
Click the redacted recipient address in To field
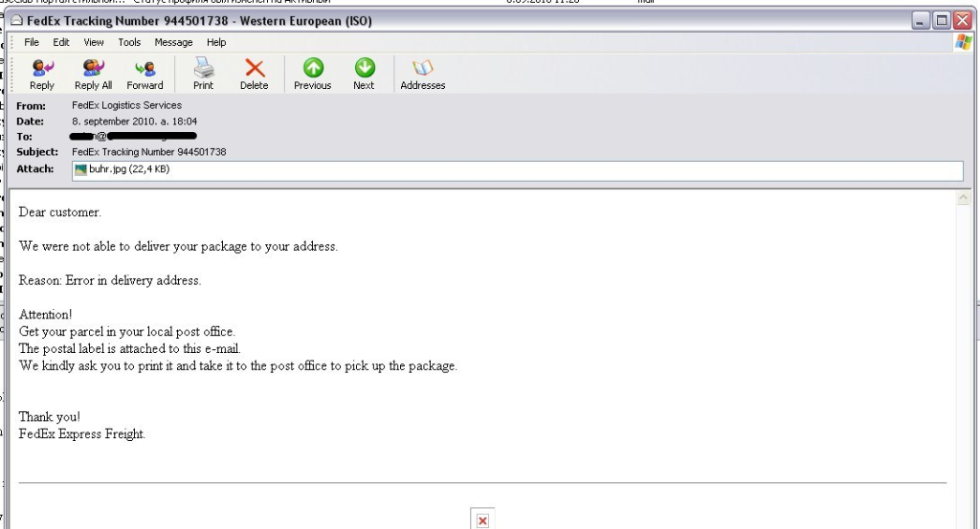click(x=133, y=136)
